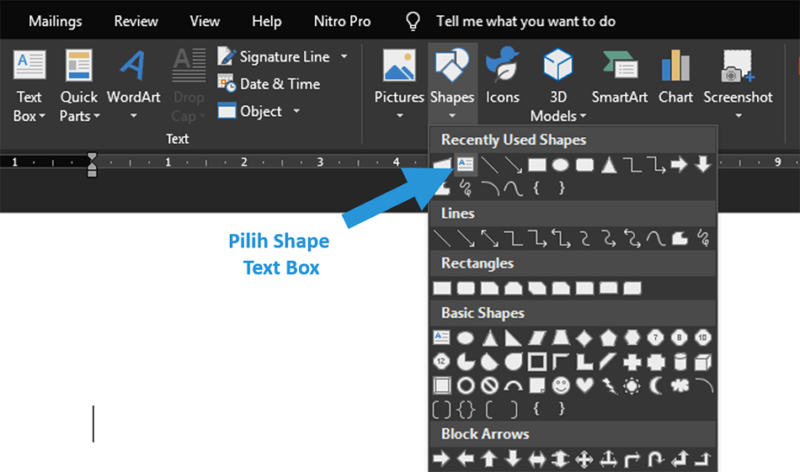The image size is (800, 472).
Task: Select the scribble shape in Recently Used Shapes
Action: tap(465, 189)
